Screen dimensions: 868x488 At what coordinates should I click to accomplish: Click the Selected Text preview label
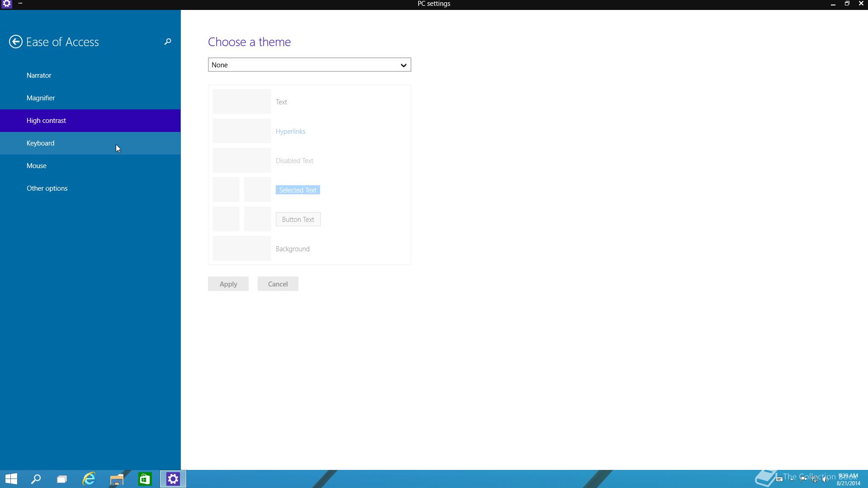click(x=298, y=190)
